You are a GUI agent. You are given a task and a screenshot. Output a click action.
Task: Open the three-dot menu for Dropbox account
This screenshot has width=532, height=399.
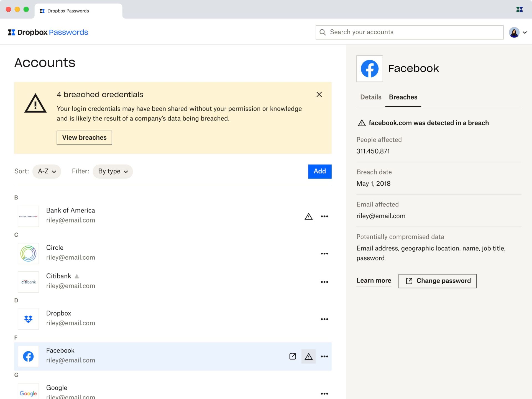pyautogui.click(x=324, y=319)
